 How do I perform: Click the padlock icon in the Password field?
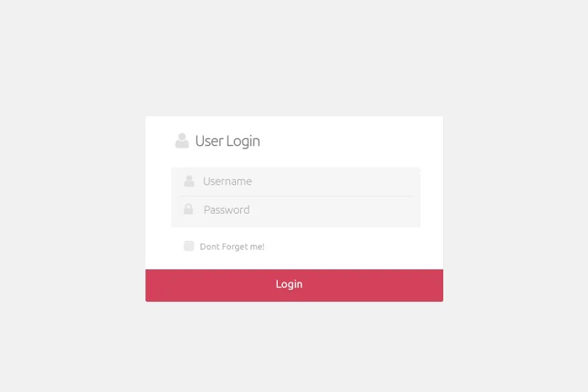click(x=188, y=209)
